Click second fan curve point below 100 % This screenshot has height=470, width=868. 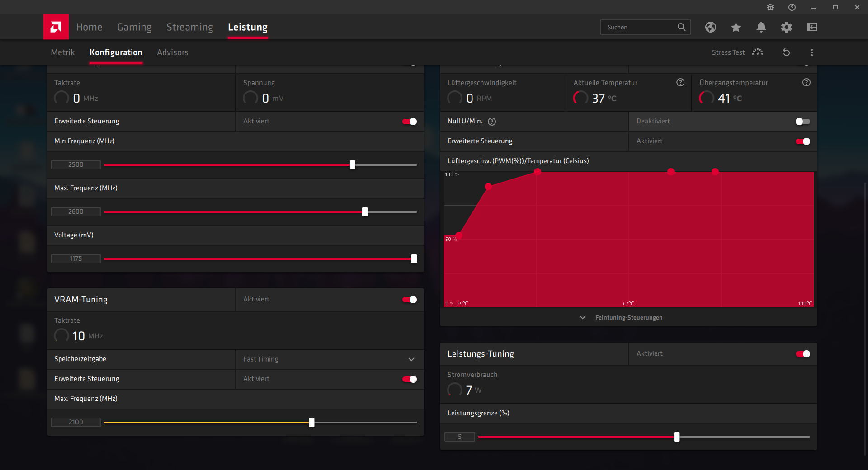click(x=488, y=187)
